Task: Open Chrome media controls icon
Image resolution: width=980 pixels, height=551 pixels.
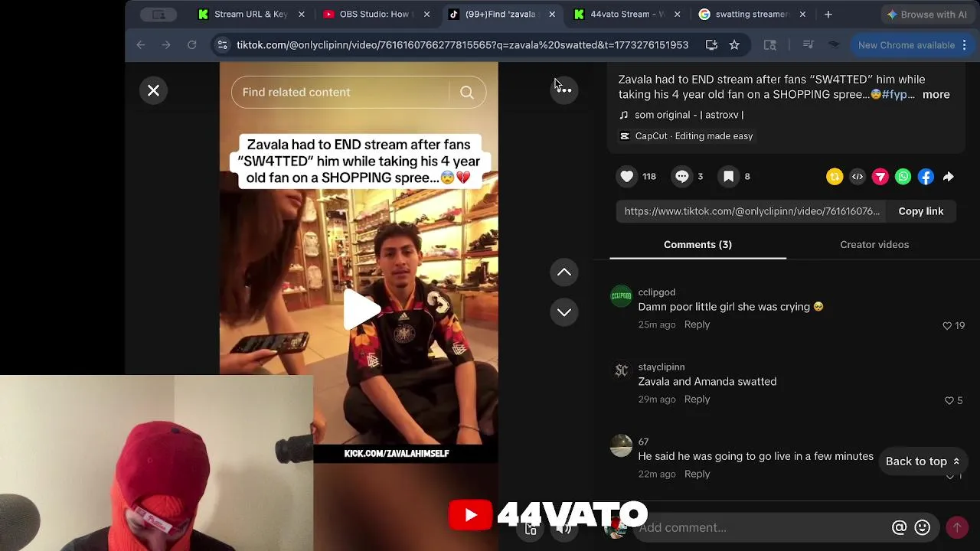Action: pyautogui.click(x=808, y=45)
